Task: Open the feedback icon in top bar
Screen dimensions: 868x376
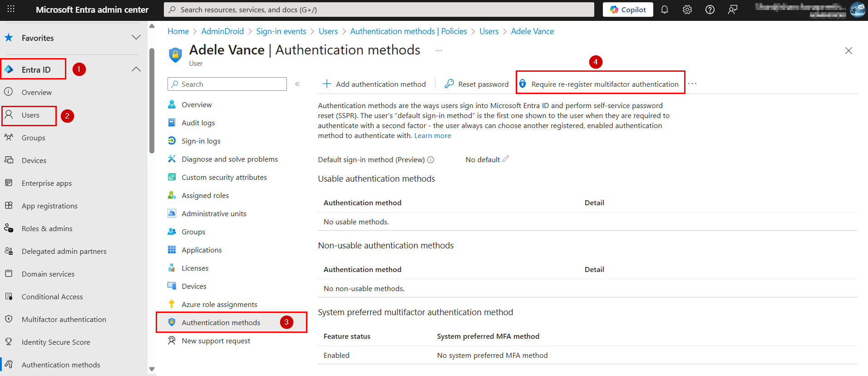Action: pyautogui.click(x=733, y=10)
